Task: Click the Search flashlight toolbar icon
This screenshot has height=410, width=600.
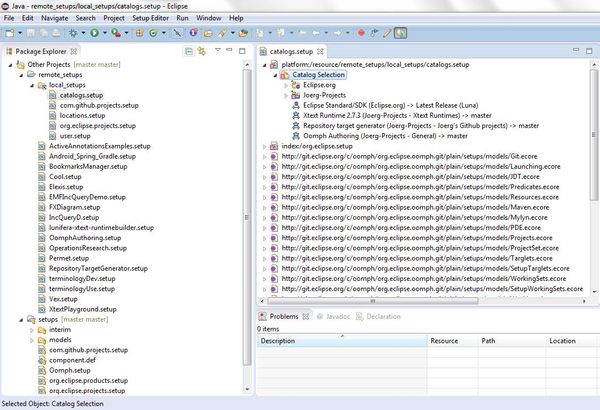Action: pyautogui.click(x=222, y=33)
